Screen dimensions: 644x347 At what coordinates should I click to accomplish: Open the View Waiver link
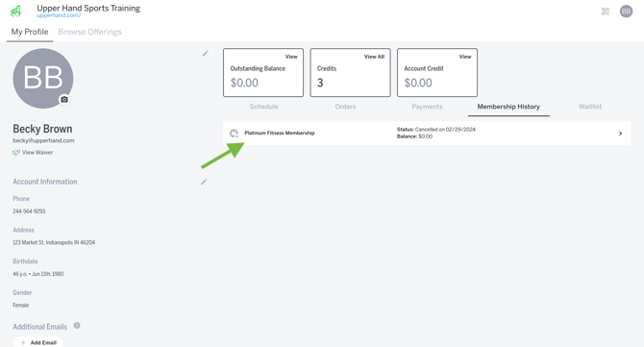point(37,152)
